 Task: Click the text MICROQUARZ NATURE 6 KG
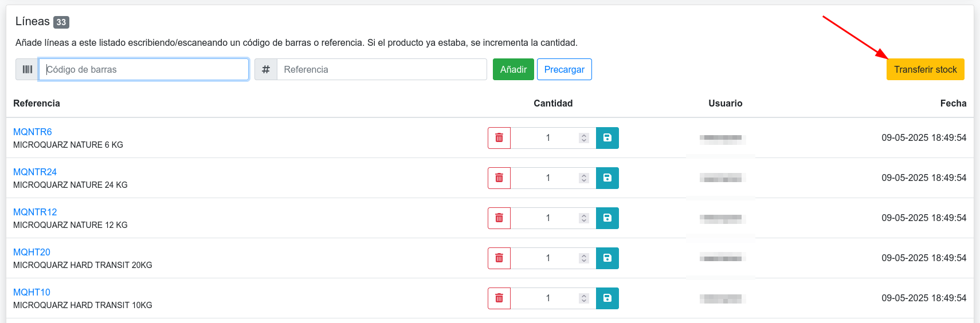click(x=68, y=145)
